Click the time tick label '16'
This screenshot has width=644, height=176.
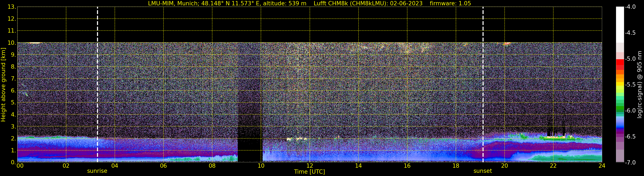tap(407, 166)
